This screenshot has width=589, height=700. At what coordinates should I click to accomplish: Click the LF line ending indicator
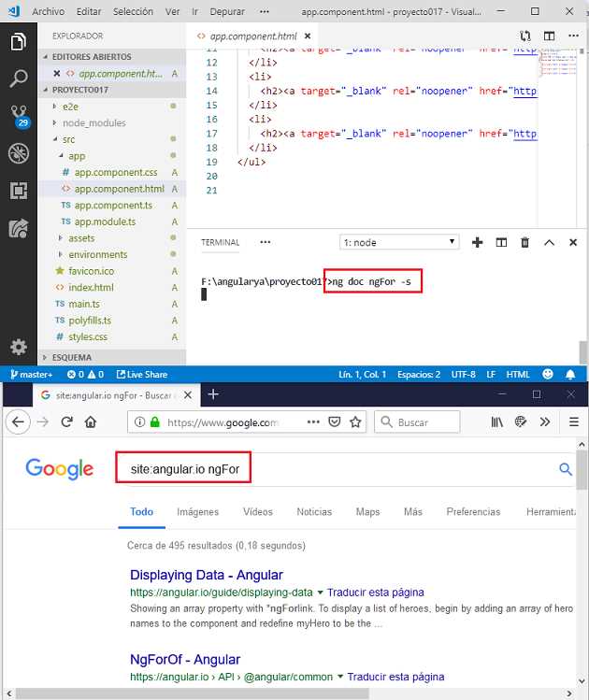click(x=491, y=374)
